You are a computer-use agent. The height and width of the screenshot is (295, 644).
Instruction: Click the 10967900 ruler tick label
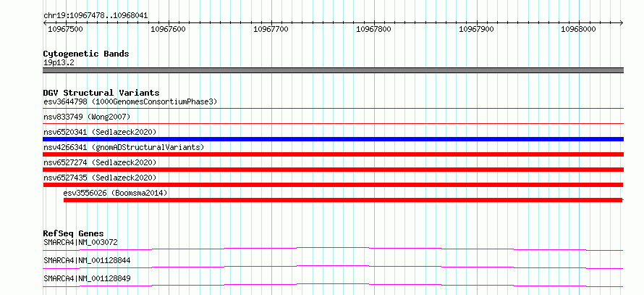click(x=476, y=29)
